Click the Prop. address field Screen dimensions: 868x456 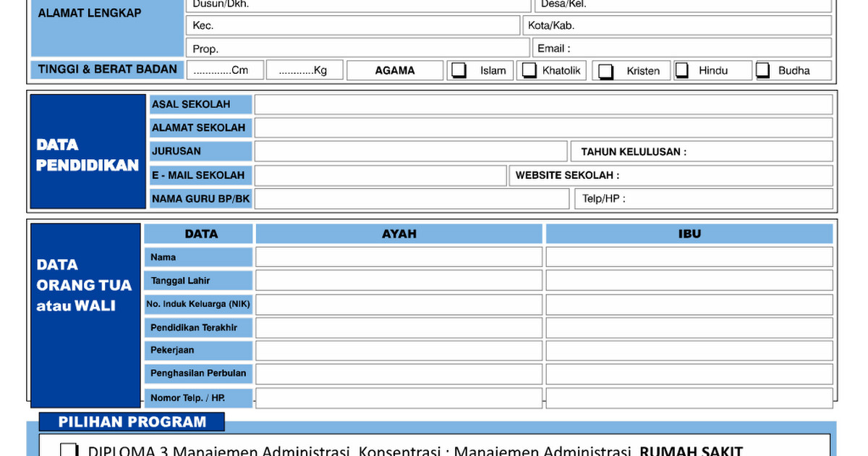tap(358, 48)
